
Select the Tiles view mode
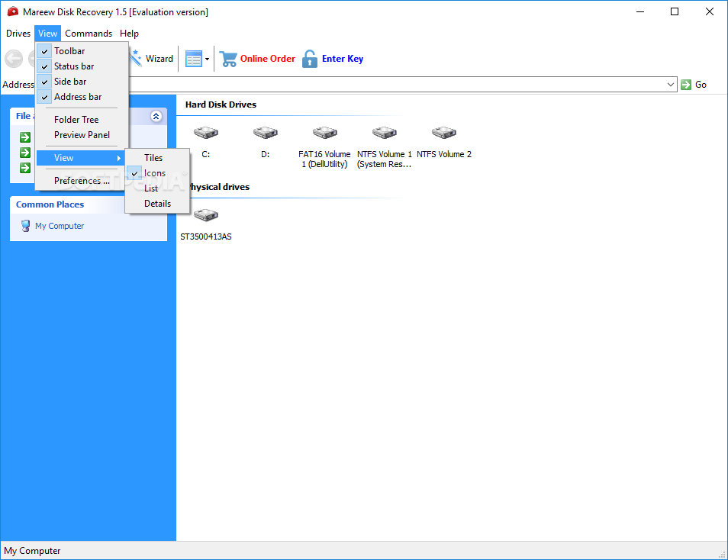pyautogui.click(x=157, y=158)
